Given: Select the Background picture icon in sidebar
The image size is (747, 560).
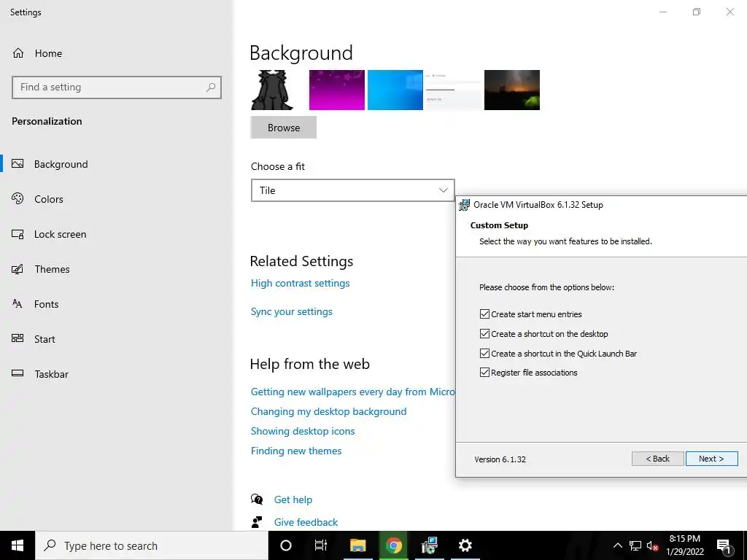Looking at the screenshot, I should 18,164.
